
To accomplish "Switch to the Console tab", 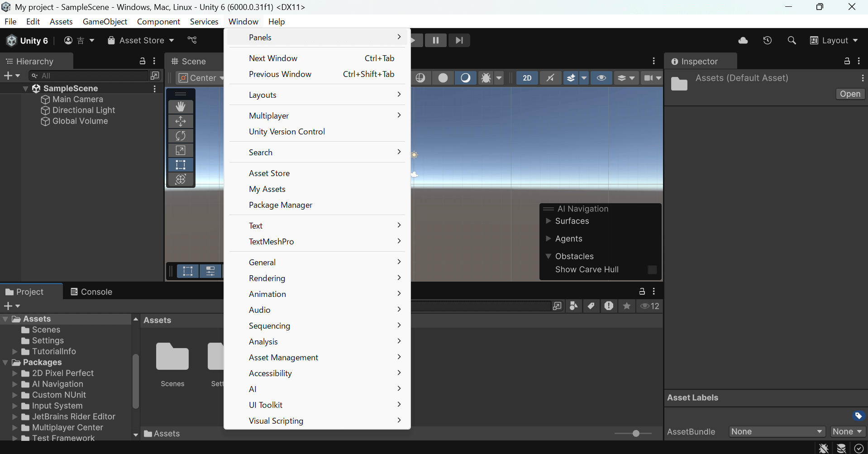I will coord(91,292).
